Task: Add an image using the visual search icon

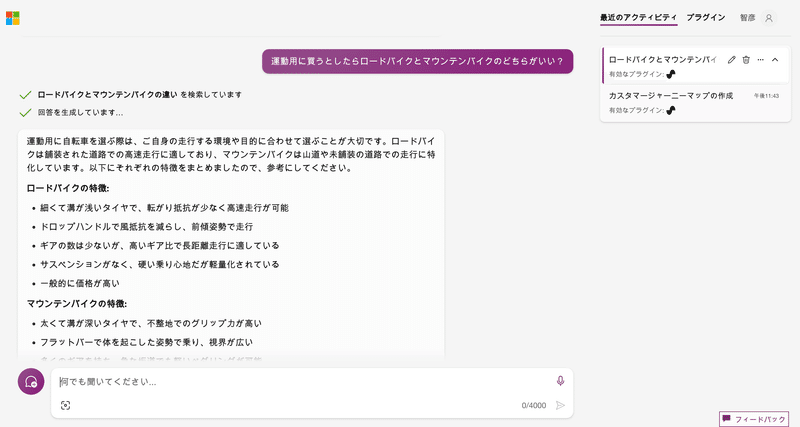Action: tap(65, 405)
